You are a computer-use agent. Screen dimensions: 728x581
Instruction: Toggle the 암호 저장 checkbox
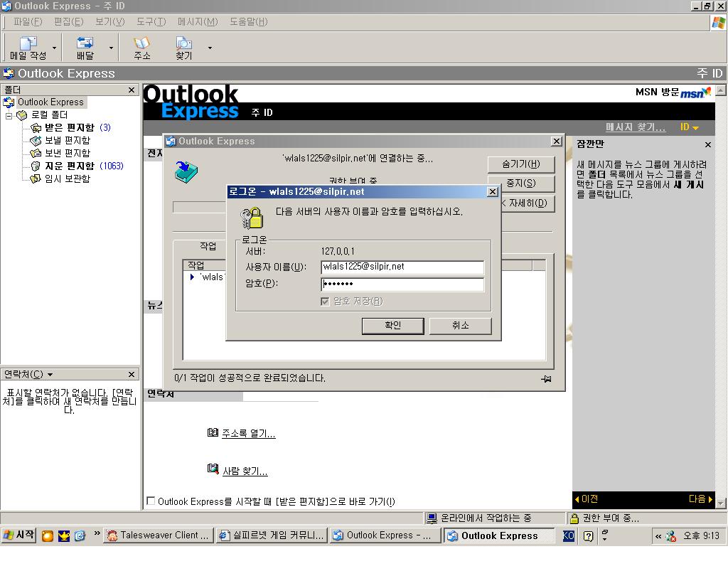325,302
